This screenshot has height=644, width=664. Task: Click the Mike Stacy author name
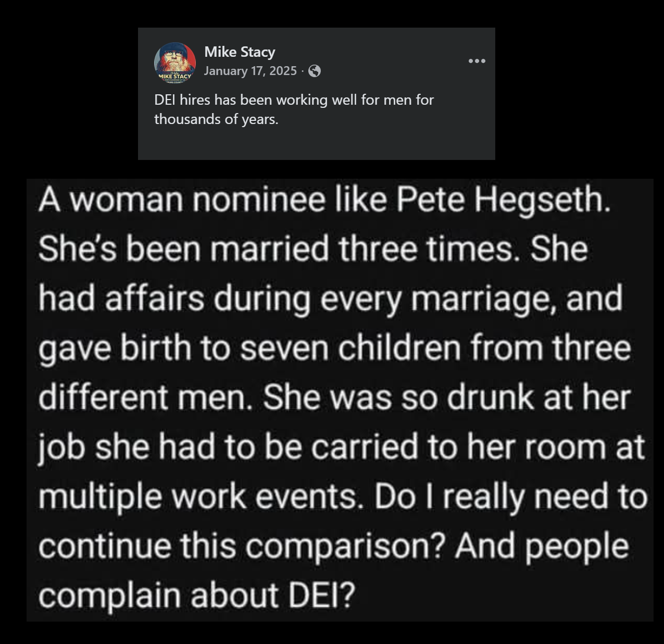click(x=240, y=52)
